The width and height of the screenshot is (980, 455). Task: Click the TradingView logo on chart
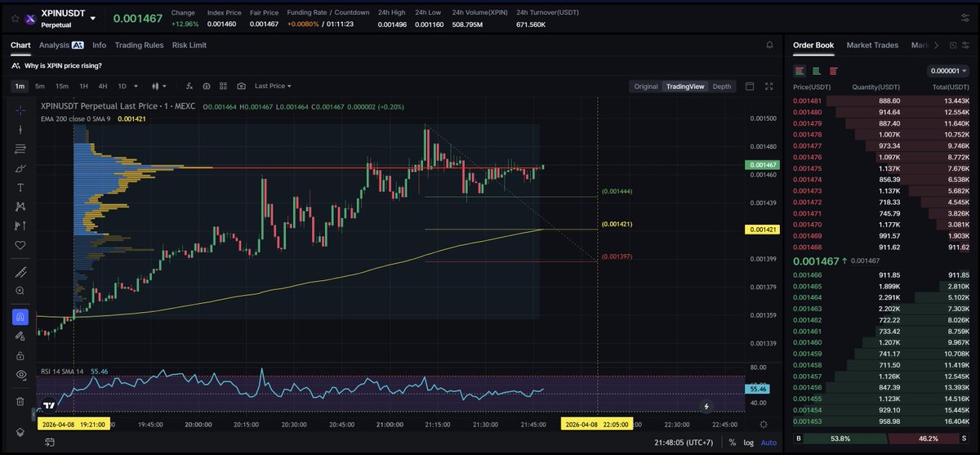point(49,404)
